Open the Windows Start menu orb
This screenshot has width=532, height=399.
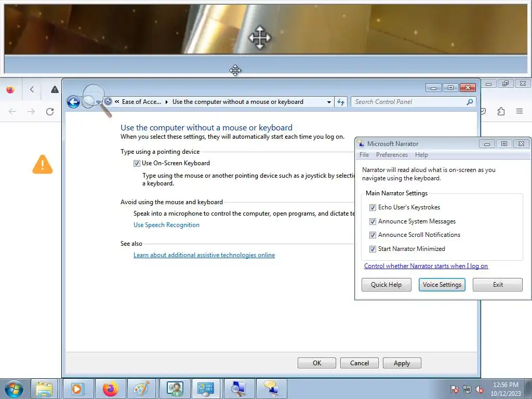click(x=14, y=389)
